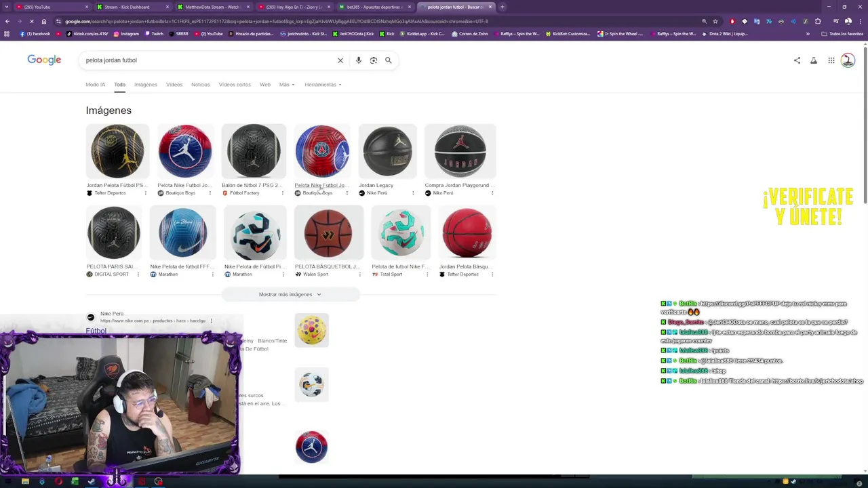Open the Google account avatar menu

(848, 60)
